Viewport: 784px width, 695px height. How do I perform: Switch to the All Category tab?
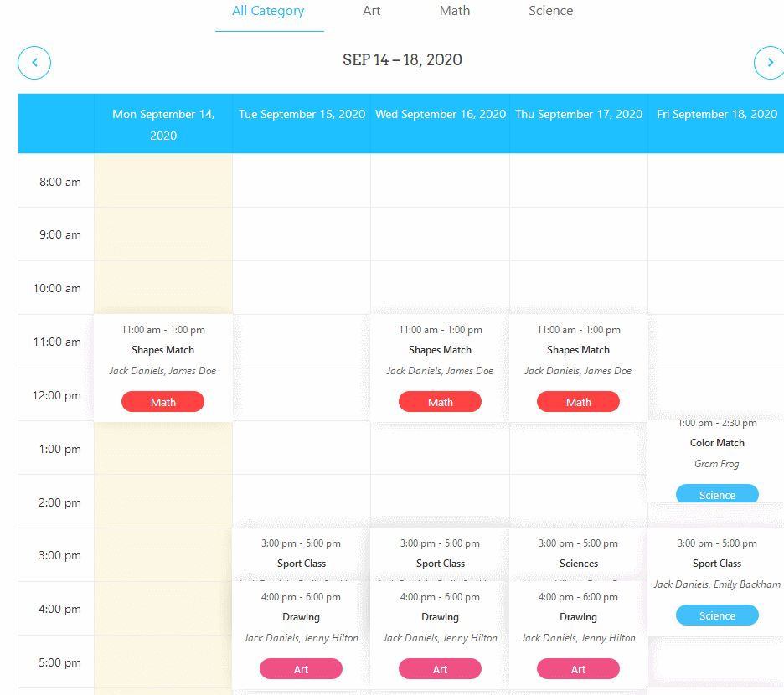(x=268, y=11)
